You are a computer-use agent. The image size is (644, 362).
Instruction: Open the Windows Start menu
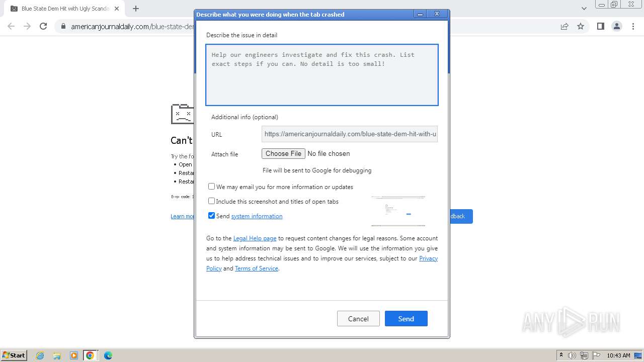(x=14, y=355)
